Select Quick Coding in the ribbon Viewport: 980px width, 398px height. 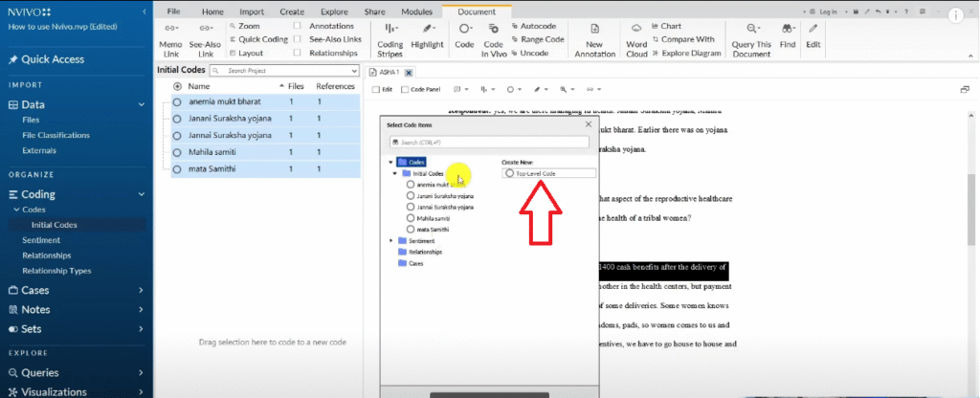258,39
